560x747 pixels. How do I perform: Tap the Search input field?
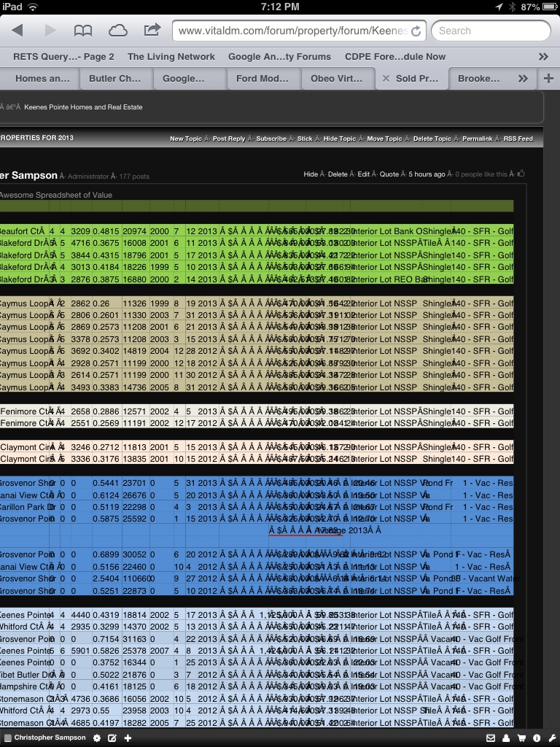pos(490,31)
